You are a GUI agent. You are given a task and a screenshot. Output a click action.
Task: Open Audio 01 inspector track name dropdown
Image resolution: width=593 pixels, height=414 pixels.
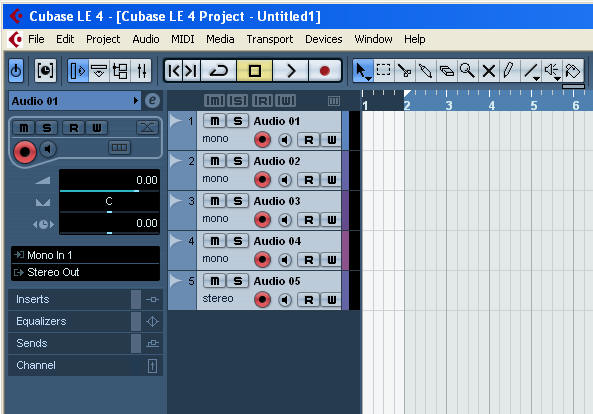click(75, 101)
